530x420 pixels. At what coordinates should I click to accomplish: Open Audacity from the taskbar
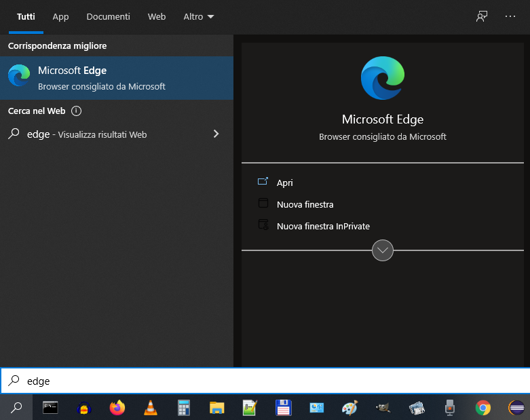84,408
